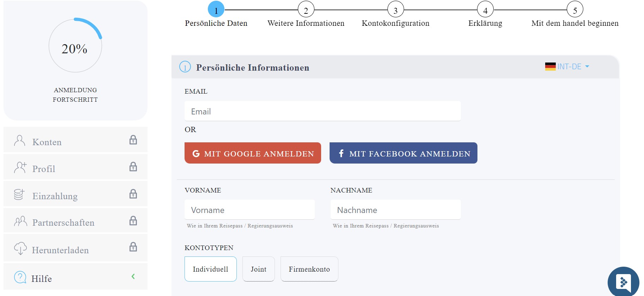Focus the Email input field
644x296 pixels.
point(323,111)
